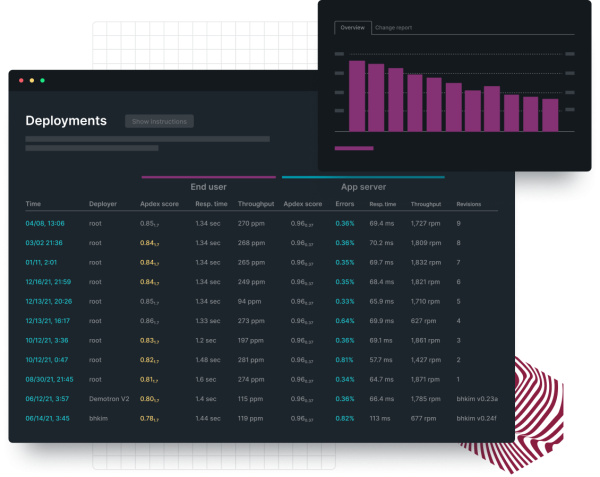Open the 03/02 21:36 deployment link
This screenshot has height=477, width=600.
pos(45,243)
